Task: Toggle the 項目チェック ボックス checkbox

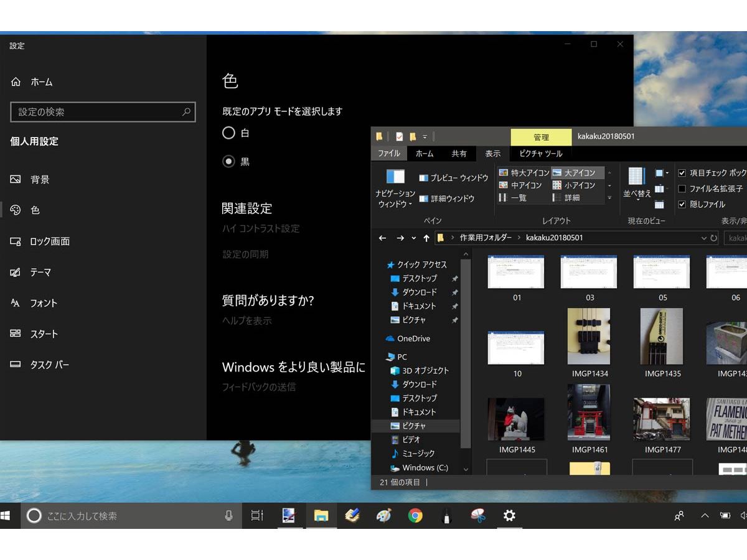Action: click(682, 173)
